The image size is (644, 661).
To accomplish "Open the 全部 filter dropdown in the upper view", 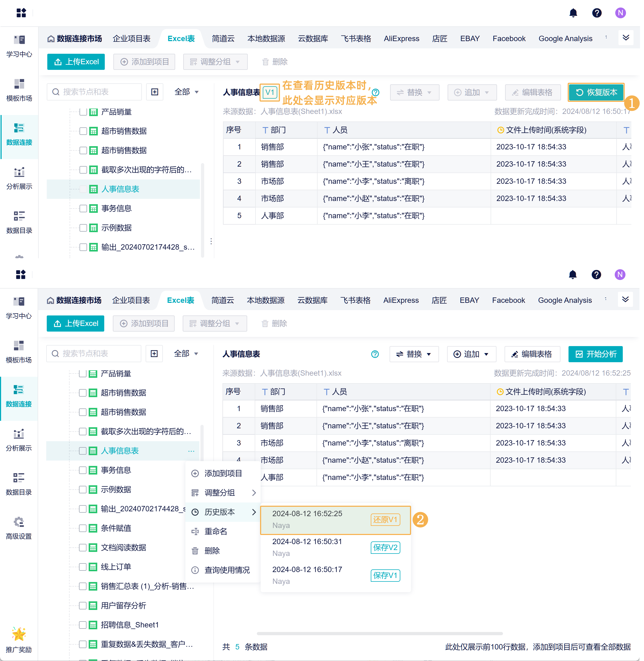I will (x=186, y=92).
